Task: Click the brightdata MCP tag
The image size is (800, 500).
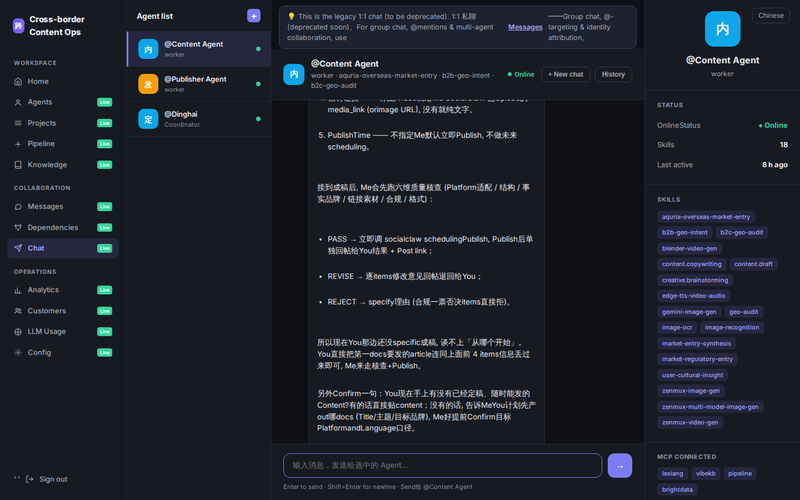Action: point(677,490)
